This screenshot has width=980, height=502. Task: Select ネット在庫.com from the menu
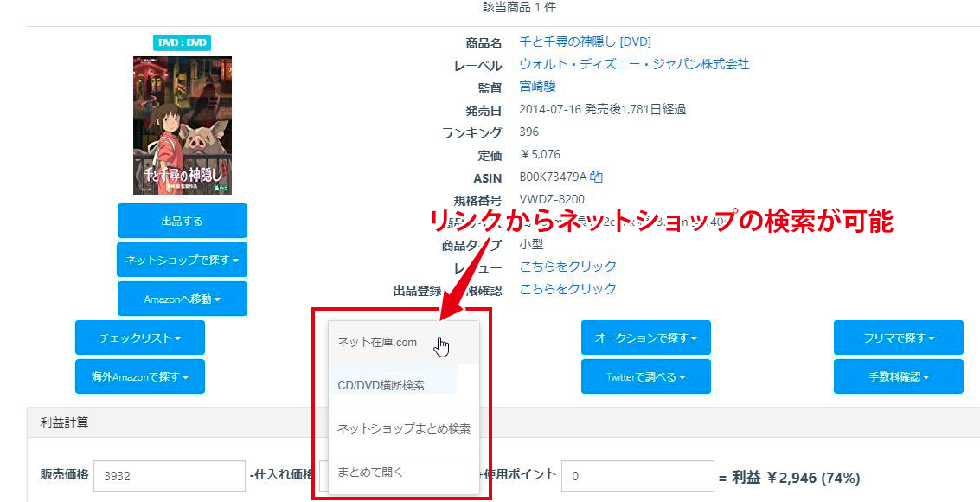pyautogui.click(x=404, y=342)
